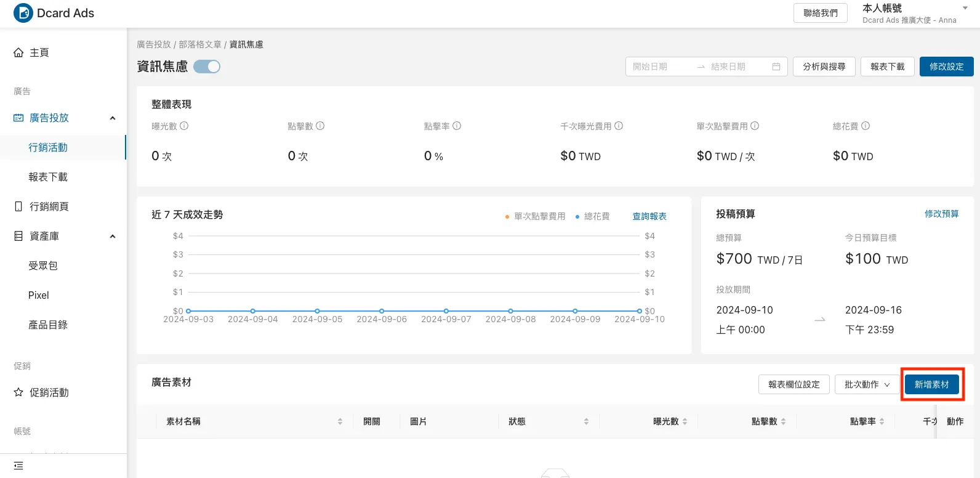Sort by 點擊數 column arrows
Screen dimensions: 980x478
click(x=783, y=421)
